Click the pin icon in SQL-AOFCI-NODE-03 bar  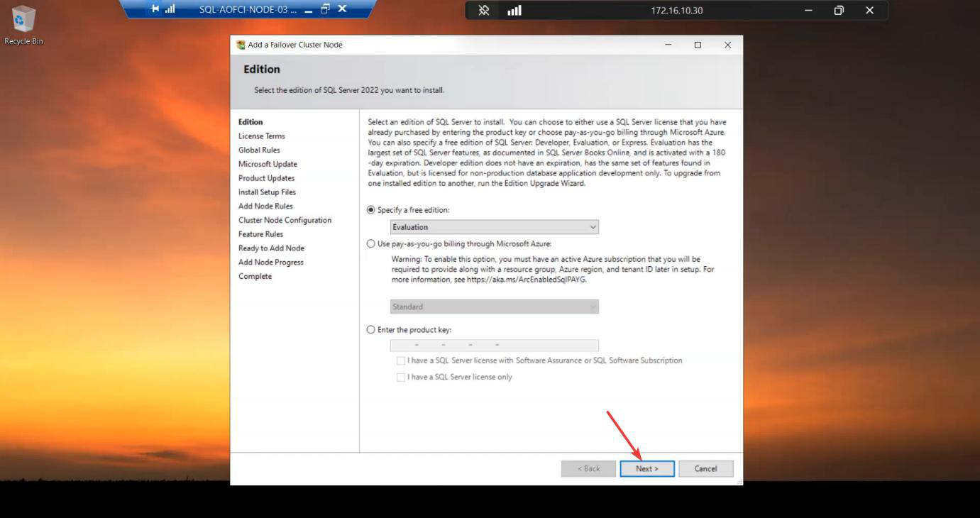click(x=155, y=9)
